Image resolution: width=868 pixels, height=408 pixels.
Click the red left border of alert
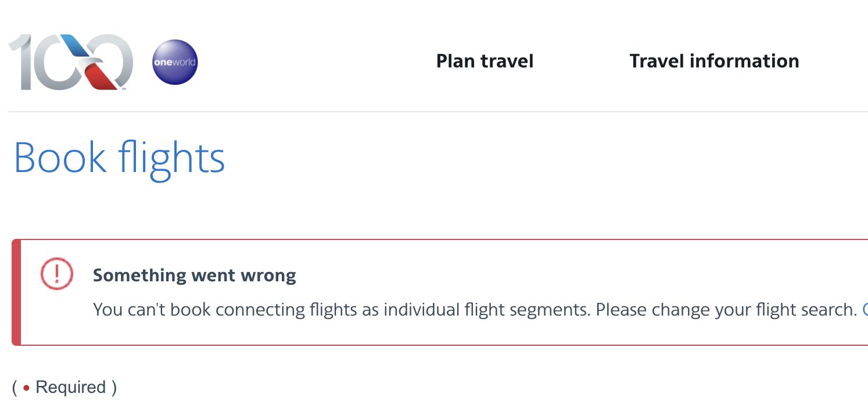tap(16, 292)
